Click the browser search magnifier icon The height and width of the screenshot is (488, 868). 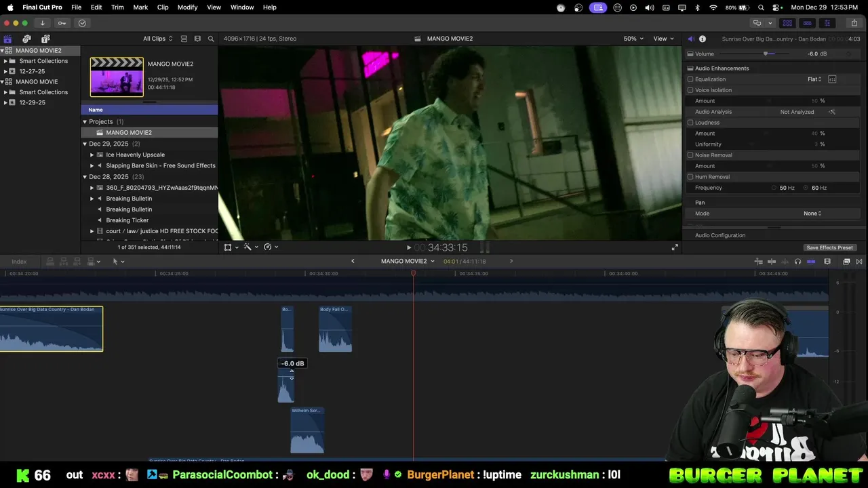tap(211, 39)
